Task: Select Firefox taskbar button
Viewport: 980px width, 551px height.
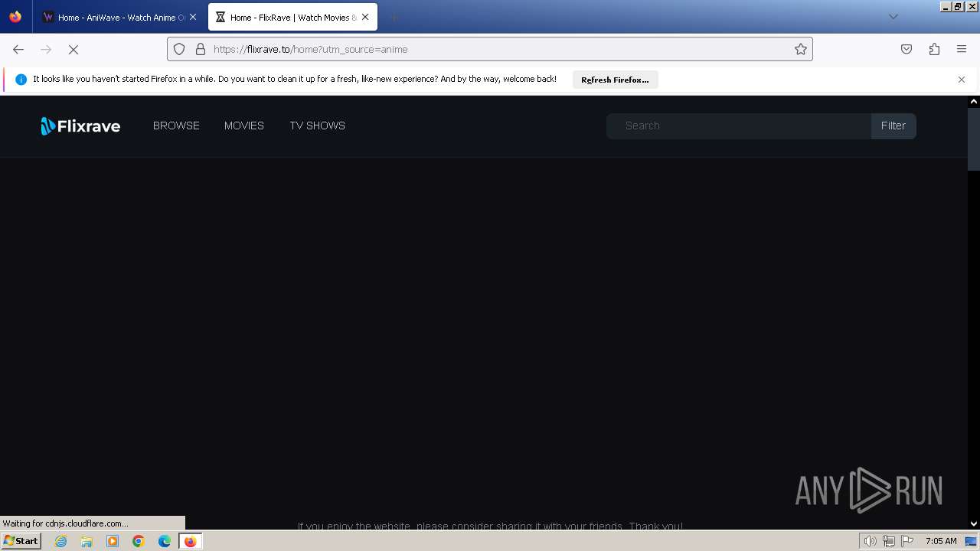Action: point(190,541)
